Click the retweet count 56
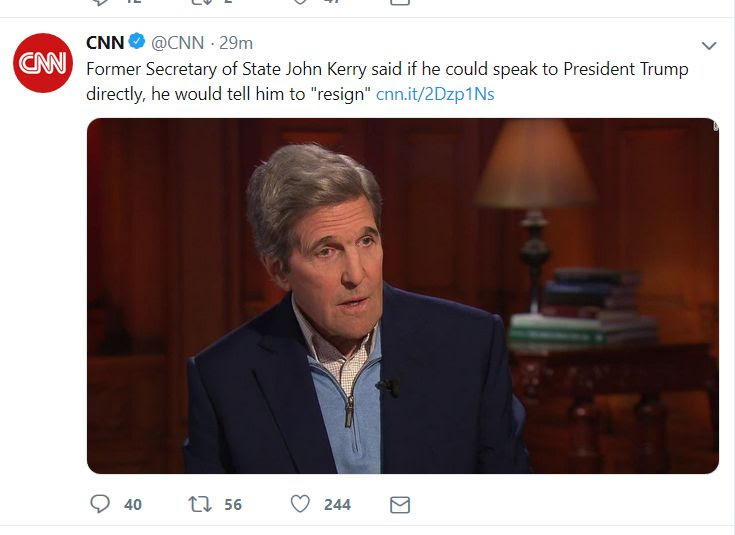735x535 pixels. [x=233, y=505]
